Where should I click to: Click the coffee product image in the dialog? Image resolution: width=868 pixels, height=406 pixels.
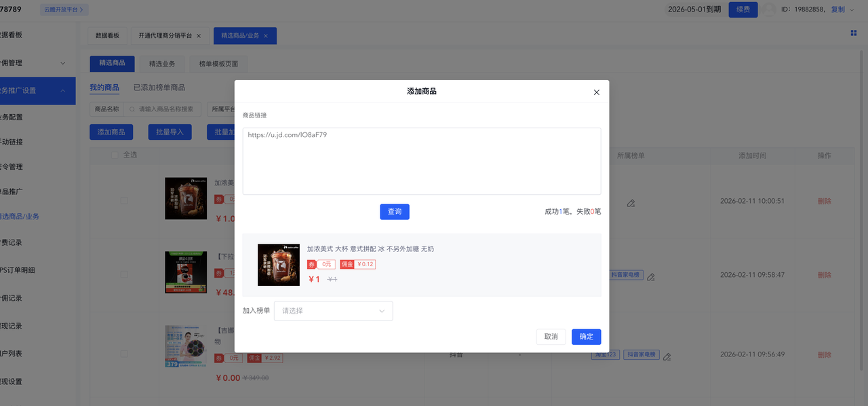[x=279, y=265]
